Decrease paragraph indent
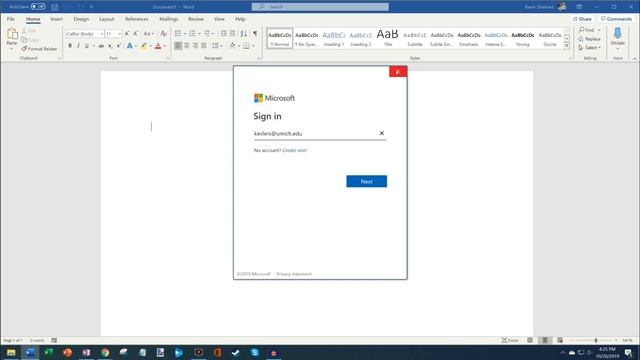The width and height of the screenshot is (640, 360). (x=223, y=33)
